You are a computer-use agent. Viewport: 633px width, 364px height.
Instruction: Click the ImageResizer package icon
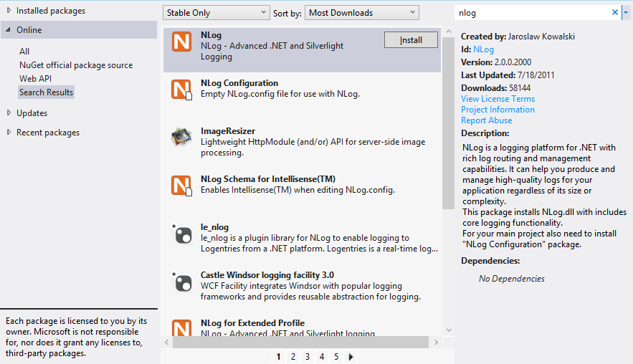click(x=181, y=137)
